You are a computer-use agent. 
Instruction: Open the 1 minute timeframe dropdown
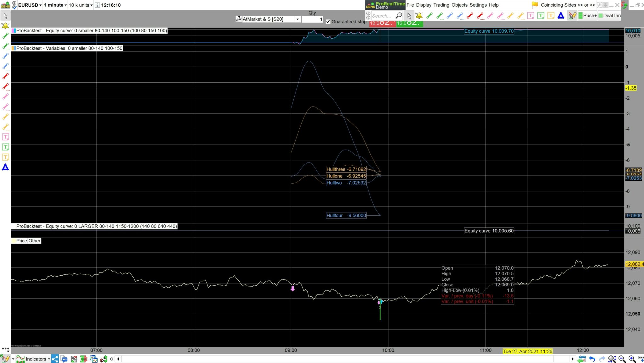pyautogui.click(x=55, y=5)
